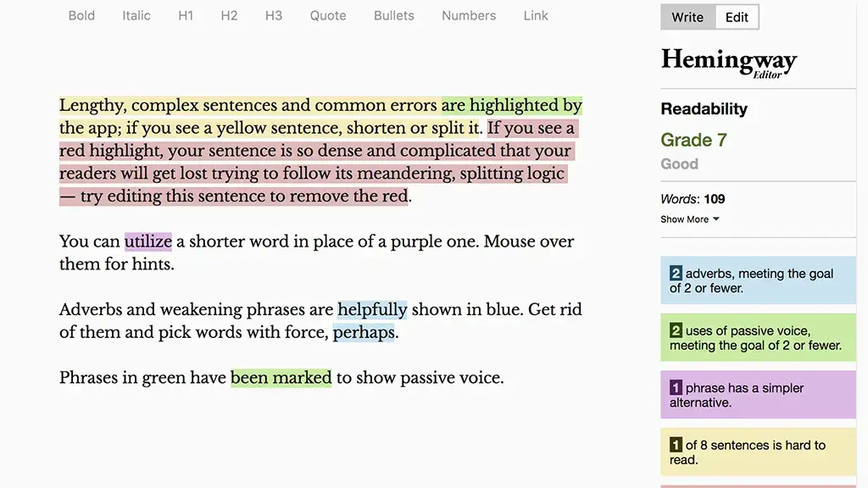Create a numbered list
The height and width of the screenshot is (488, 868).
click(468, 15)
